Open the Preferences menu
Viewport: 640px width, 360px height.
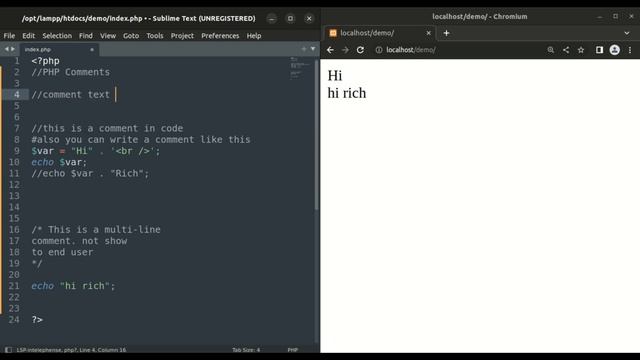220,36
